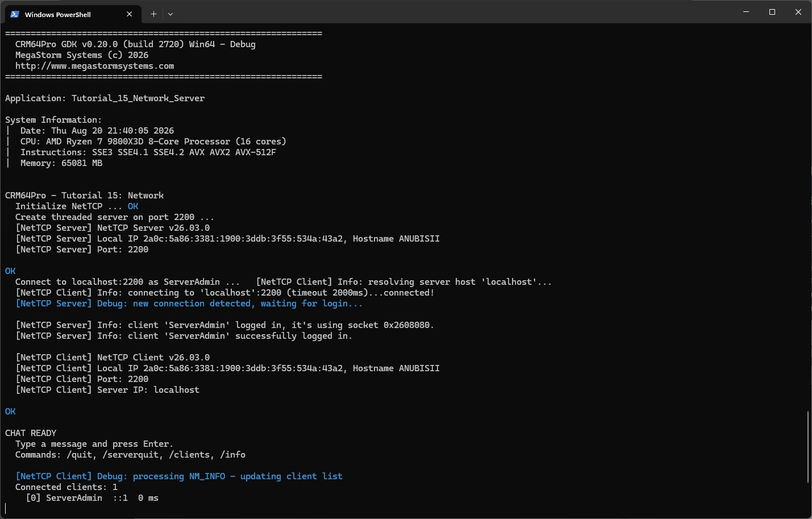This screenshot has height=519, width=812.
Task: Click the 'Initialize NetTCP' line
Action: tap(77, 206)
